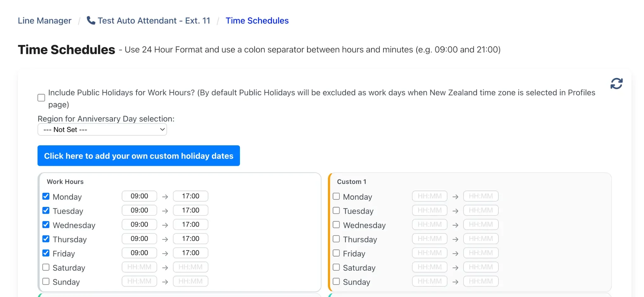Click Monday's 09:00 start time field

click(x=139, y=196)
